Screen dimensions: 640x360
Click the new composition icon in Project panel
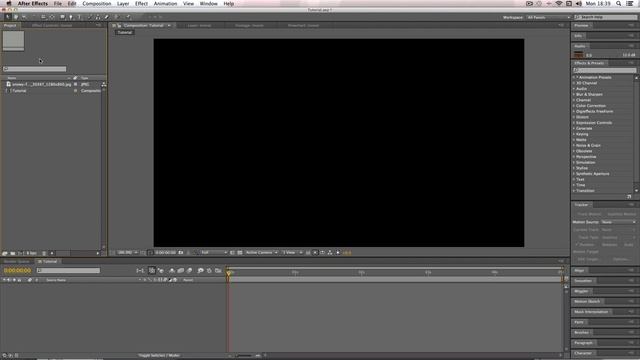(20, 253)
